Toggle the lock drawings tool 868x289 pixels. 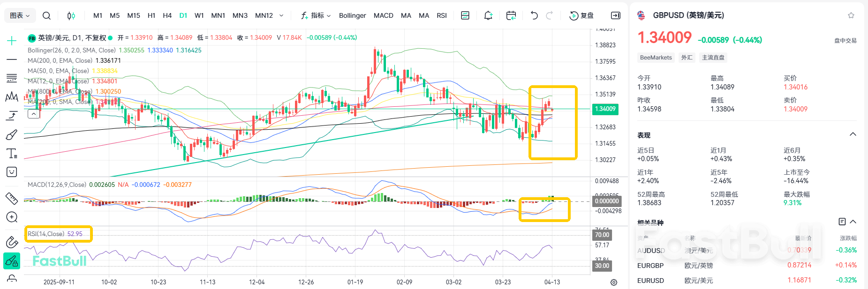(x=12, y=260)
